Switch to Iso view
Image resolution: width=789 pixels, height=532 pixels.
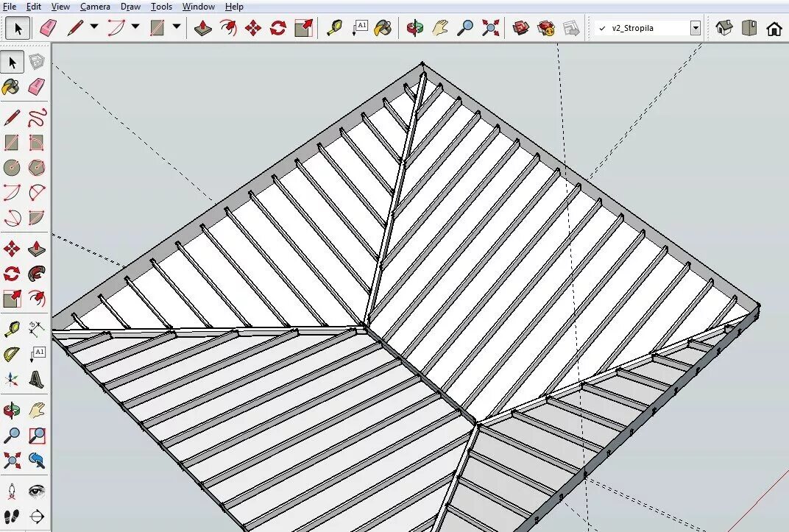point(724,28)
